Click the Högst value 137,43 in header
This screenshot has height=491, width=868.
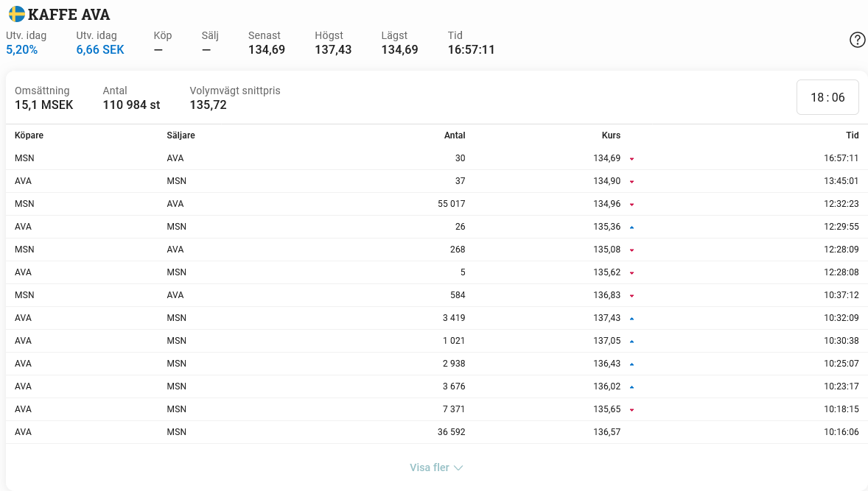[x=333, y=50]
